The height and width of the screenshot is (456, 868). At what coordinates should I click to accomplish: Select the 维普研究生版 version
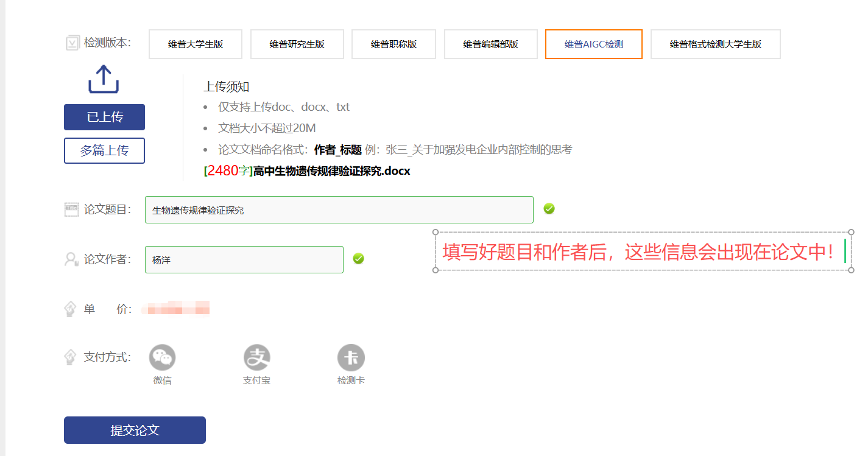(x=297, y=44)
